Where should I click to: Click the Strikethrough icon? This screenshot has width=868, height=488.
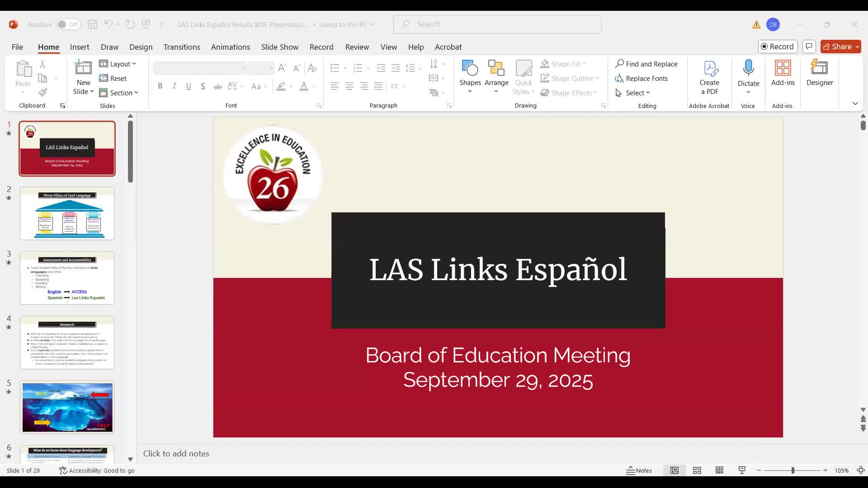(x=217, y=86)
